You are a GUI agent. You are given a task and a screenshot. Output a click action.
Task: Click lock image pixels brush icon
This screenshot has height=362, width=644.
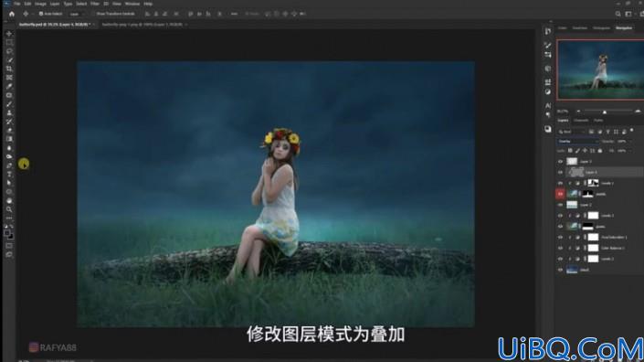pos(577,151)
